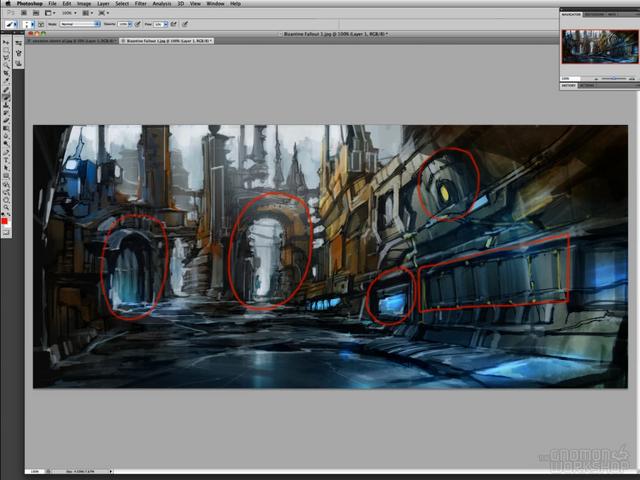
Task: Switch to the first document tab
Action: pyautogui.click(x=72, y=41)
